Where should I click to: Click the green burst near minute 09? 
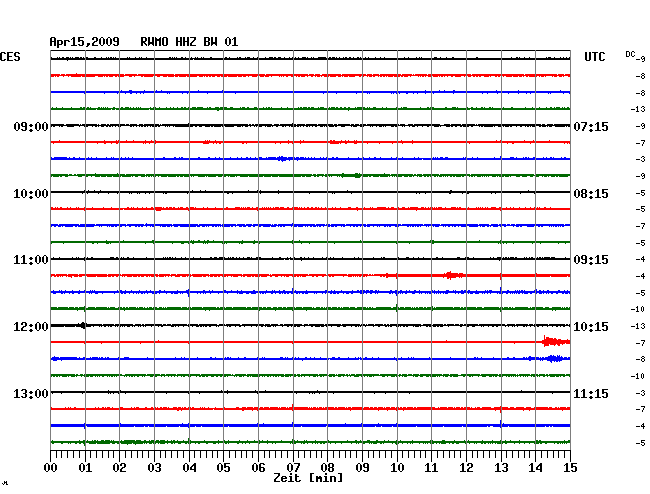pyautogui.click(x=357, y=175)
